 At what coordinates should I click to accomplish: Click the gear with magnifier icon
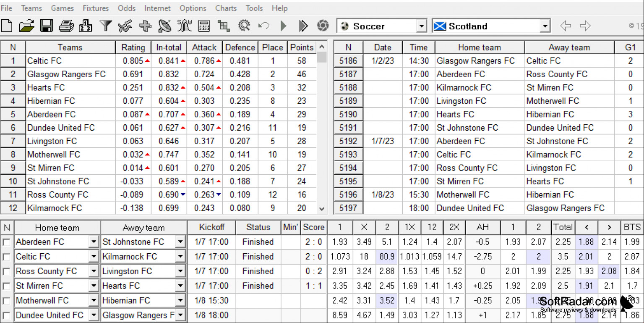244,26
